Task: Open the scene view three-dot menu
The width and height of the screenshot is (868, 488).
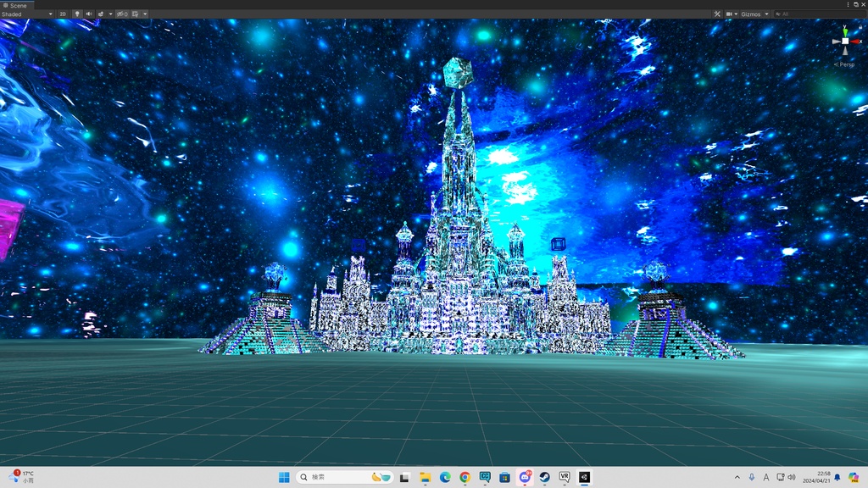Action: (x=848, y=4)
